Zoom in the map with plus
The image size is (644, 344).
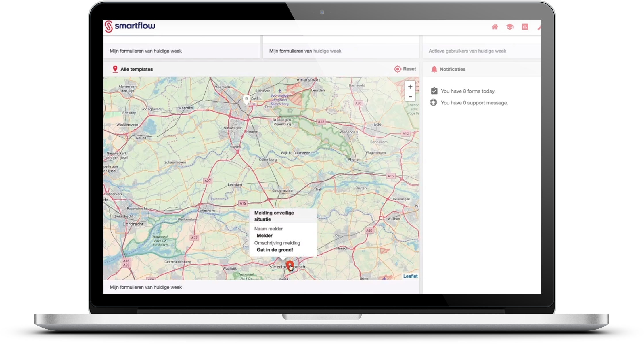[410, 87]
